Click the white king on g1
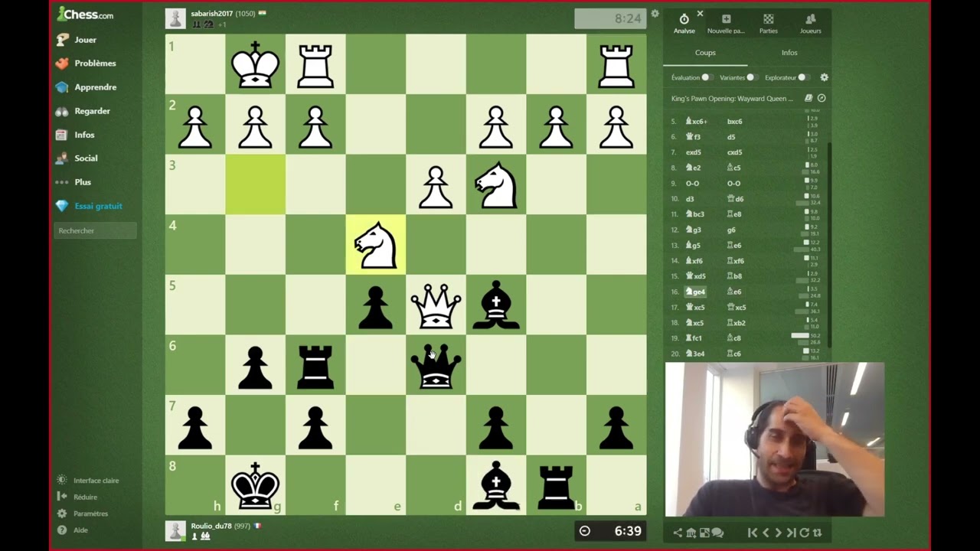Screen dimensions: 980x551 (255, 64)
